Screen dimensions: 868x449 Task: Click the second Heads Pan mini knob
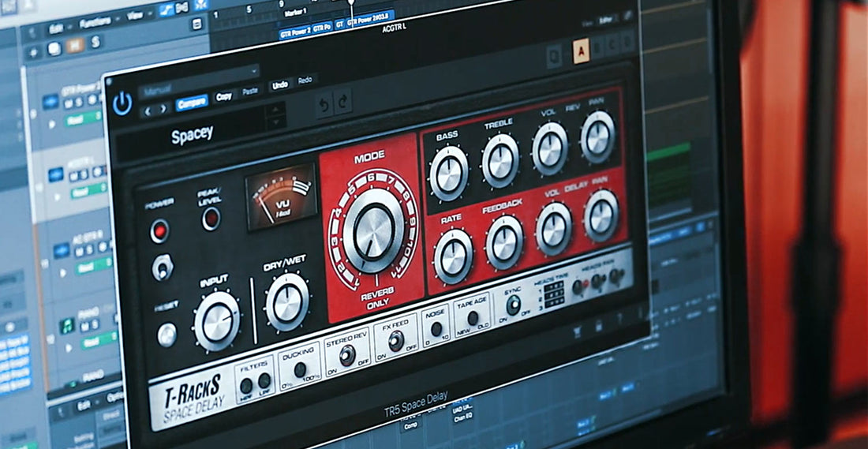[597, 282]
